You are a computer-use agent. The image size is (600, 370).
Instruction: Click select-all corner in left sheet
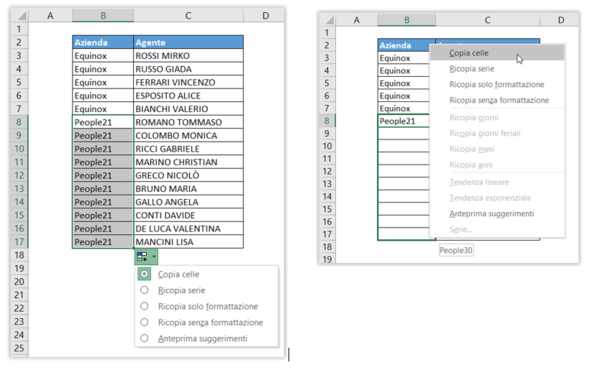coord(20,16)
